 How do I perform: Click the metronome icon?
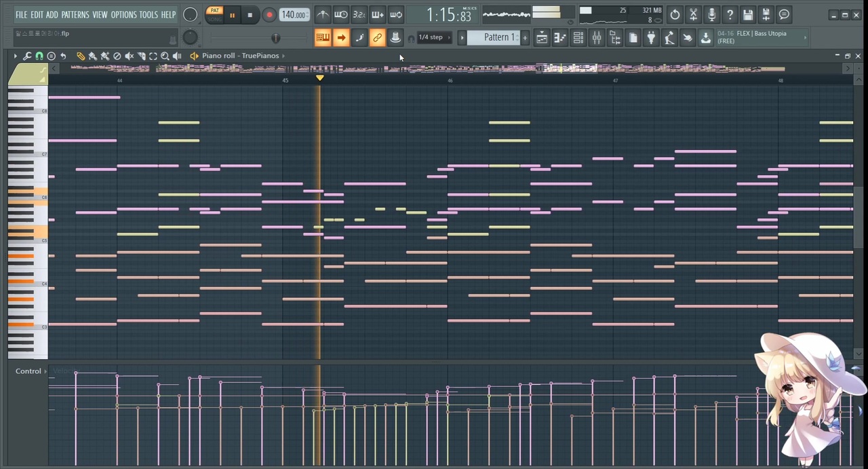tap(323, 14)
